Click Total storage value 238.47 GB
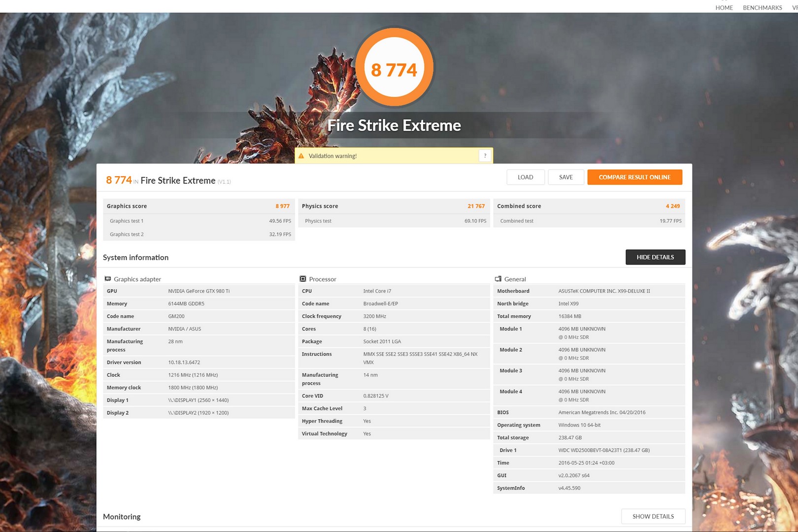This screenshot has width=798, height=532. tap(570, 438)
